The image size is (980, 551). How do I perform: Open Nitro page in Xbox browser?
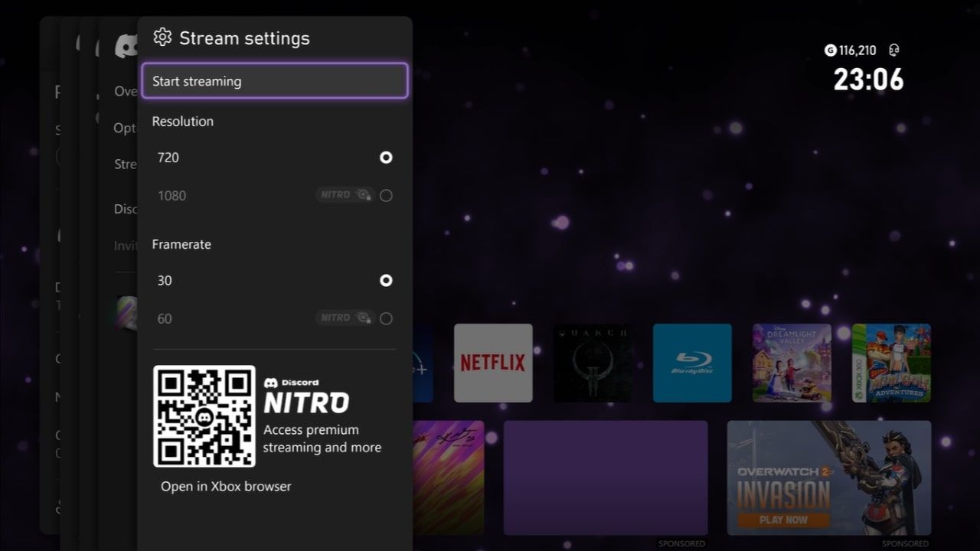226,486
